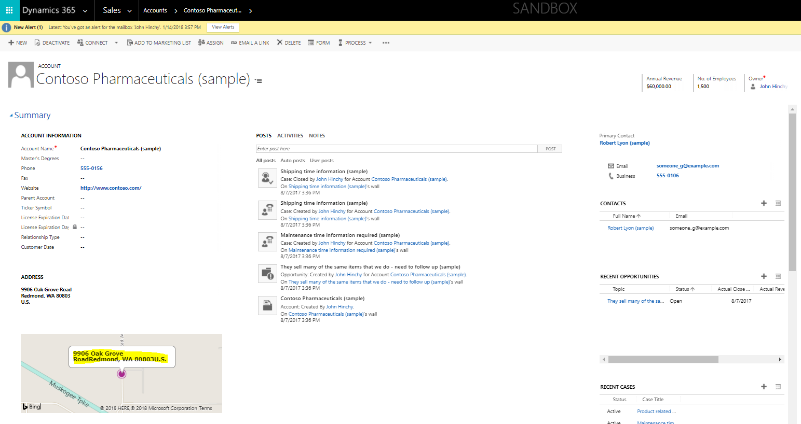Screen dimensions: 801x424
Task: Open the FORM command
Action: [319, 43]
